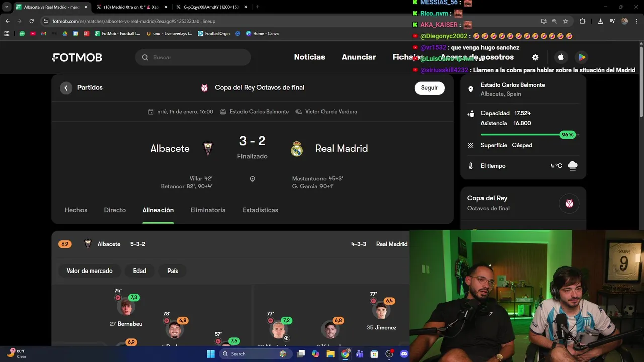
Task: Click the Windows taskbar Search box
Action: 257,354
